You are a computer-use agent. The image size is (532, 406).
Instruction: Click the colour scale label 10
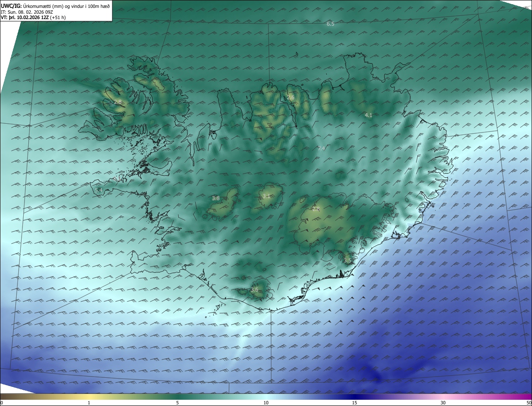266,403
